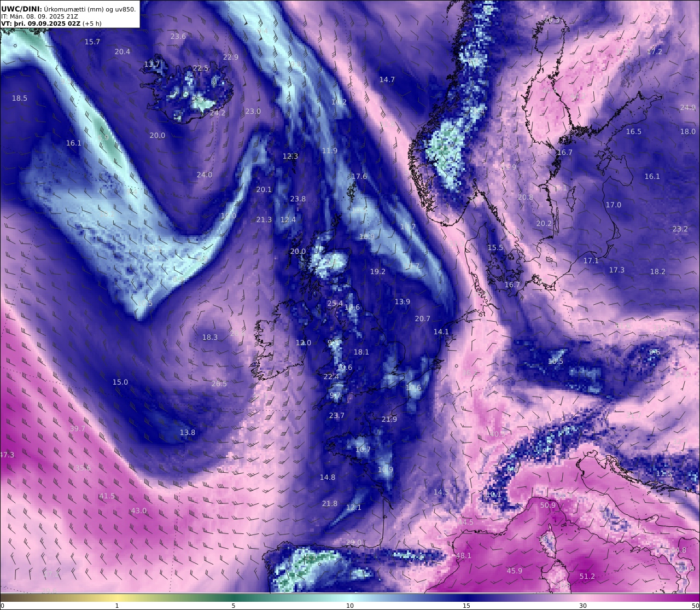Click the 23.8 value map label
The height and width of the screenshot is (610, 700).
coord(298,199)
